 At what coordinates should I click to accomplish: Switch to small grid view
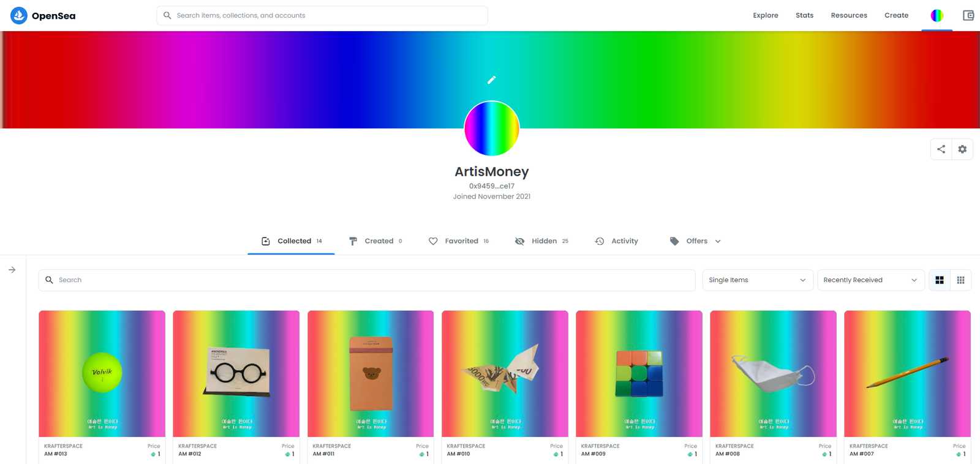[960, 280]
